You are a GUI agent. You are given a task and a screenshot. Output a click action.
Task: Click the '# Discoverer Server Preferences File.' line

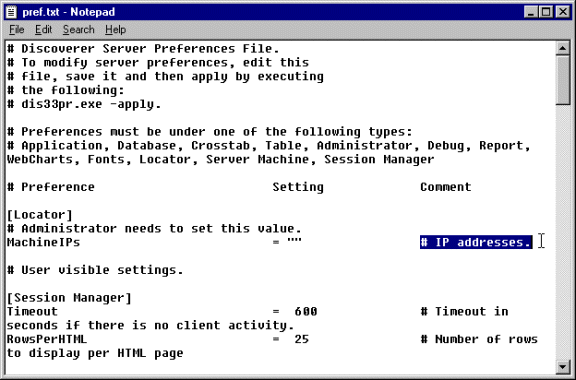coord(143,49)
